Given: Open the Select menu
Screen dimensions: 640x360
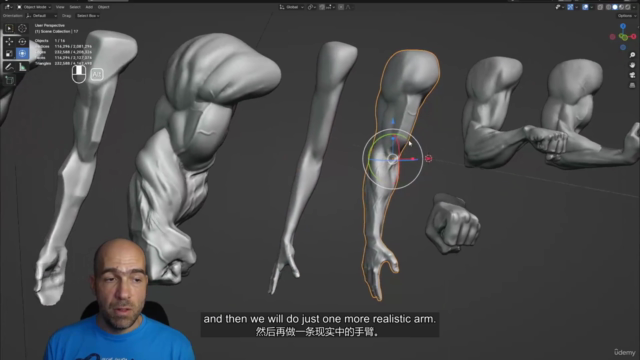Looking at the screenshot, I should (75, 7).
